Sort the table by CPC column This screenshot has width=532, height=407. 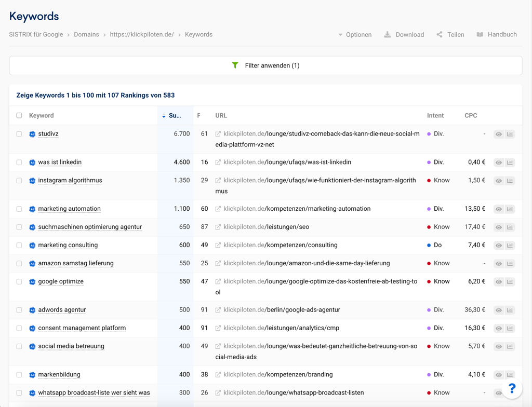(x=471, y=116)
